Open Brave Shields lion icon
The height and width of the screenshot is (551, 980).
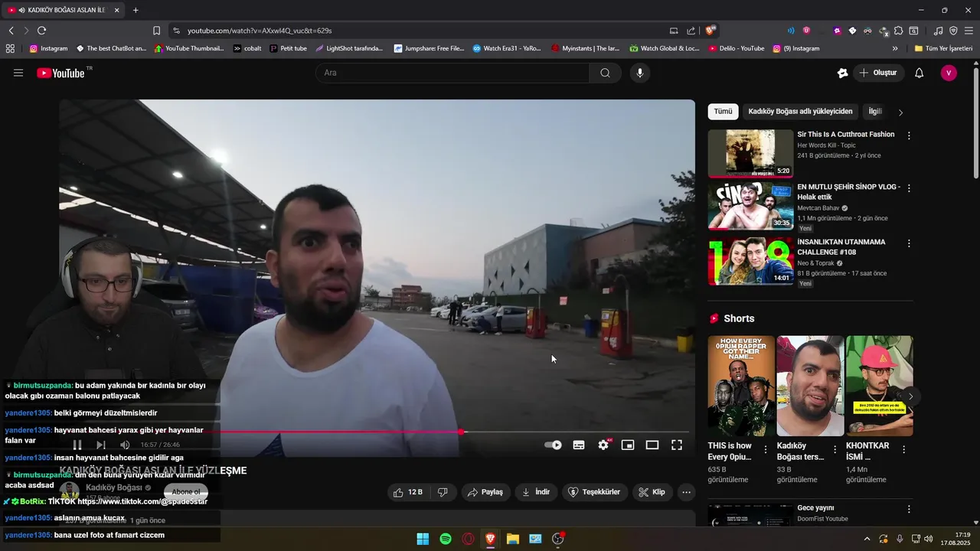tap(710, 31)
